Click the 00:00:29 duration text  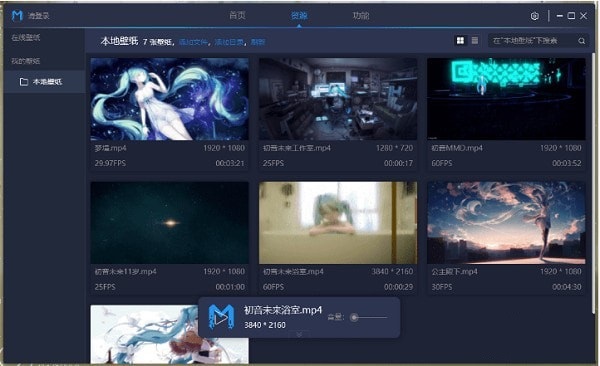coord(398,287)
